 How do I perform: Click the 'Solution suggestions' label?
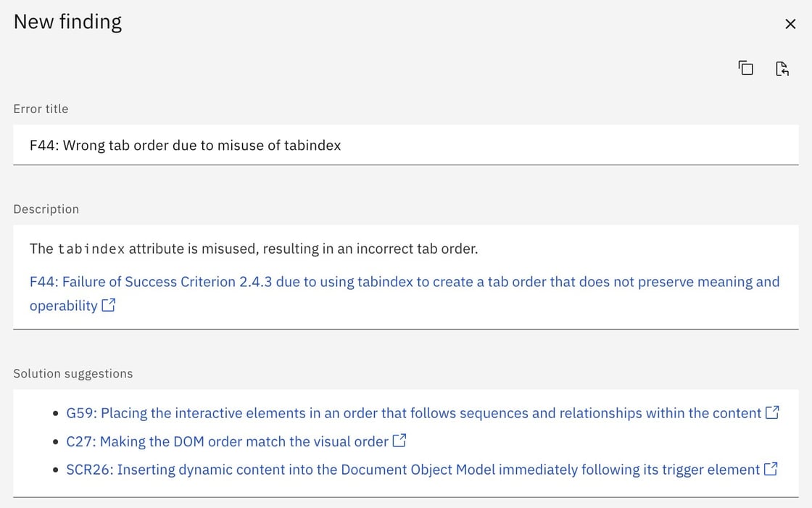(72, 373)
